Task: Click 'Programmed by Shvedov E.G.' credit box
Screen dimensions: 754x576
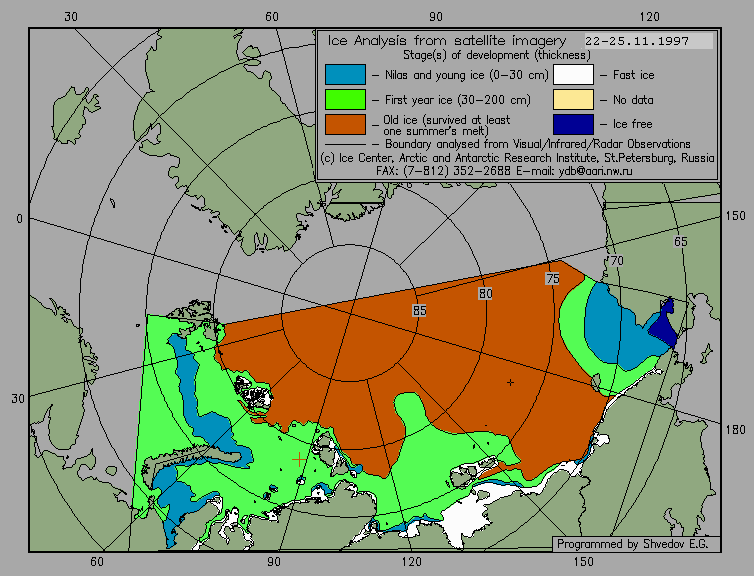Action: [636, 544]
